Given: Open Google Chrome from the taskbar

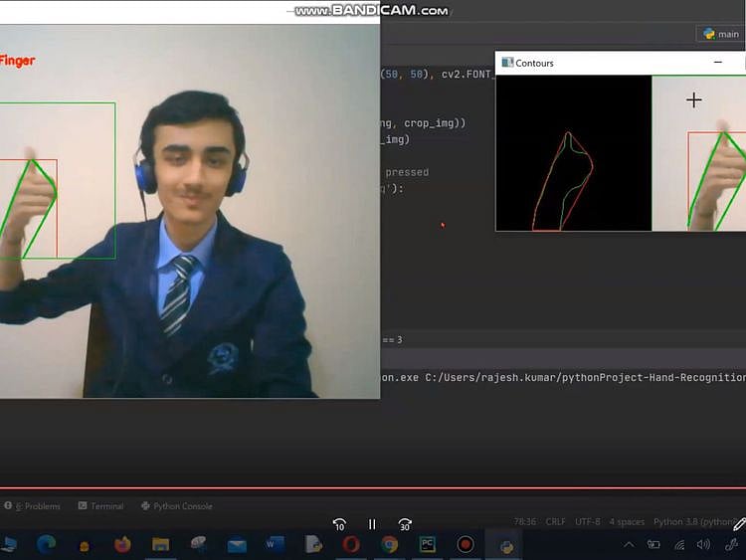Looking at the screenshot, I should pos(389,544).
